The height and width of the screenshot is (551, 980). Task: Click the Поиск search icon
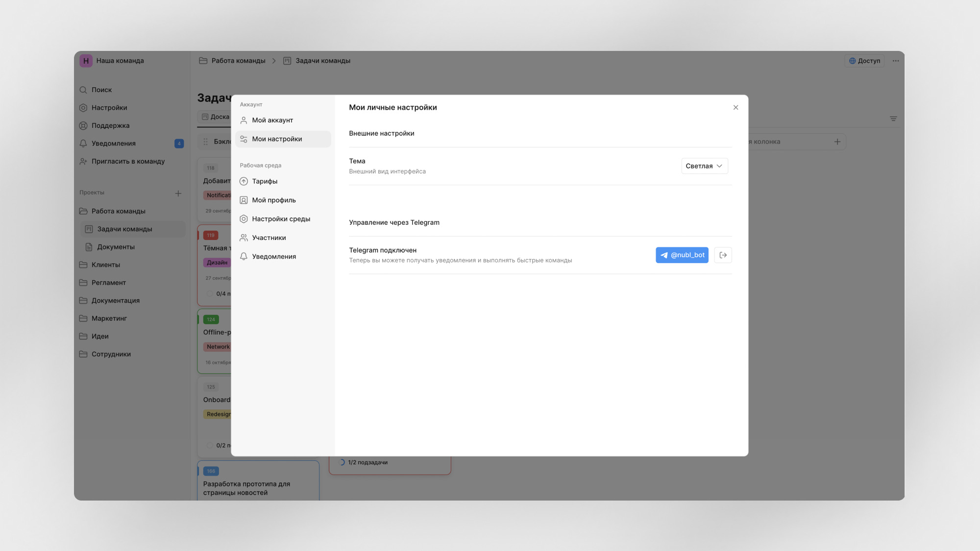(83, 90)
